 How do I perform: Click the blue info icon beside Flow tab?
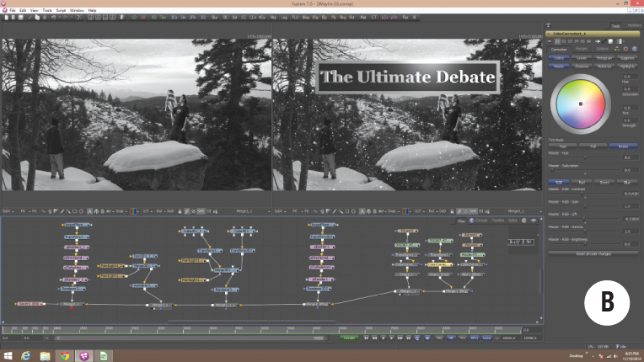(x=471, y=221)
